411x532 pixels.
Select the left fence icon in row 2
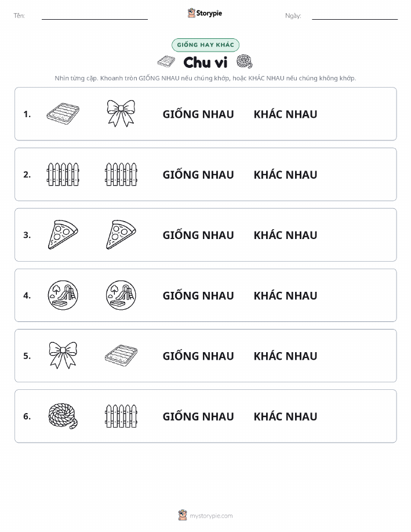pyautogui.click(x=63, y=174)
